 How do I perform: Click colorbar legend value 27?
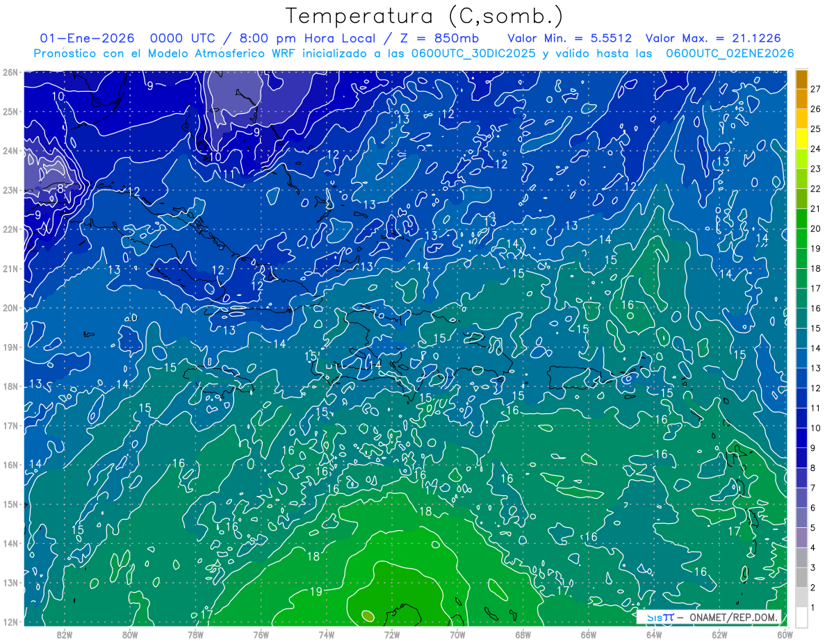[815, 89]
